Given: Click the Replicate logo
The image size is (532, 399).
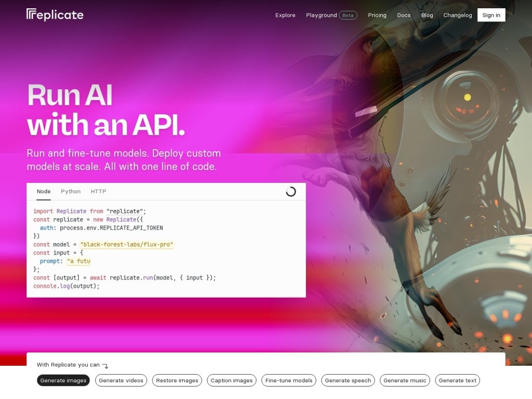Looking at the screenshot, I should pos(55,15).
